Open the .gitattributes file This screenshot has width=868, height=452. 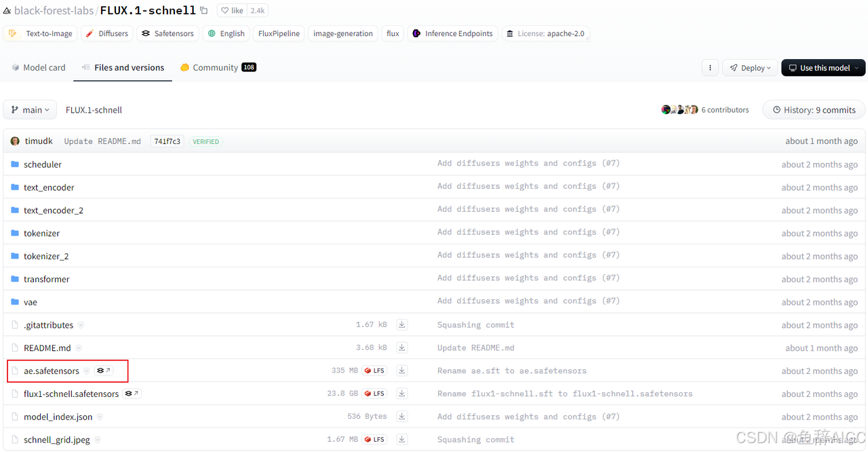49,325
